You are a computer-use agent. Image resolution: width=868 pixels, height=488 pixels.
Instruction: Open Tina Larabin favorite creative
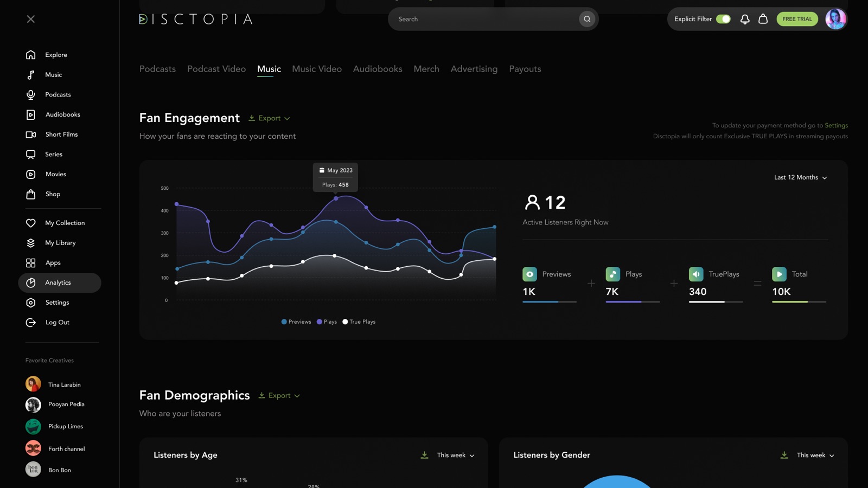tap(53, 384)
